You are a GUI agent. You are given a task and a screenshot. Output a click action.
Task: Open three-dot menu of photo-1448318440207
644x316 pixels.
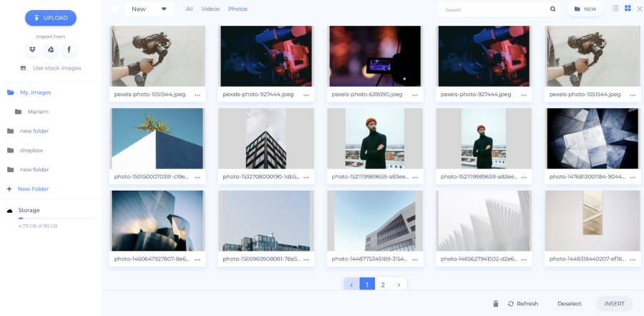(633, 259)
